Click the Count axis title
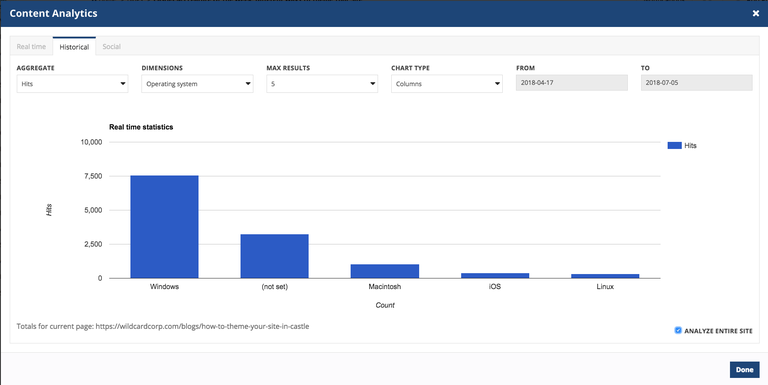Image resolution: width=768 pixels, height=385 pixels. 385,305
